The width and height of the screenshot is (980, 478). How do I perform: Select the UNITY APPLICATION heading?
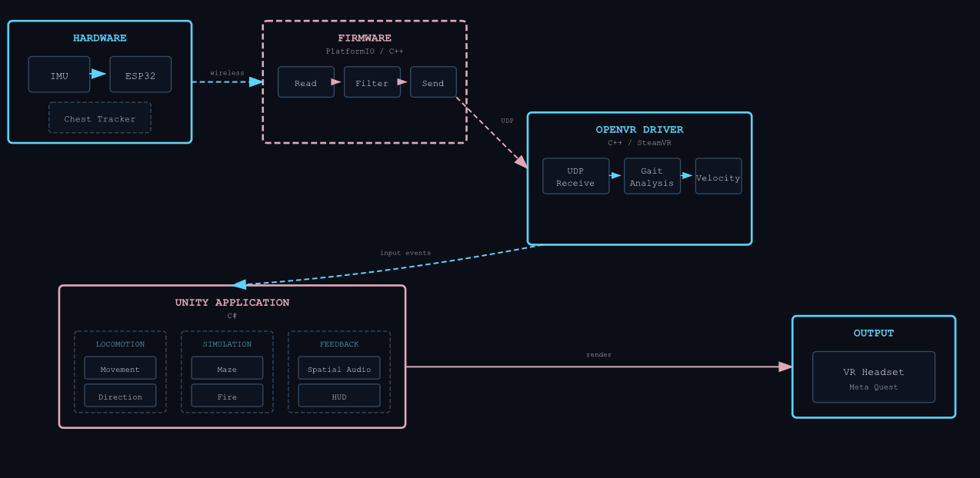pos(232,302)
